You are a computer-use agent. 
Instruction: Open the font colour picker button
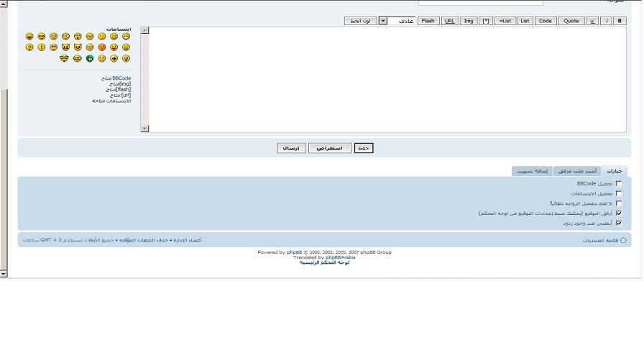pos(361,21)
